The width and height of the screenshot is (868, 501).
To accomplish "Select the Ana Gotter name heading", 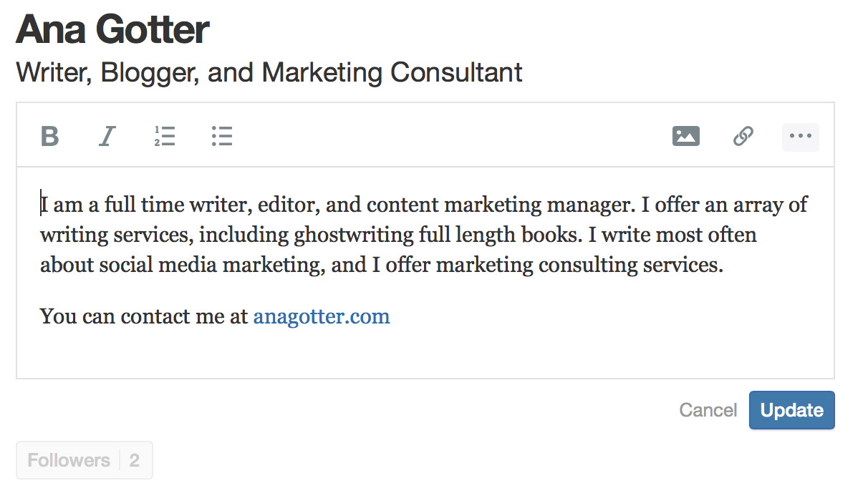I will (112, 30).
